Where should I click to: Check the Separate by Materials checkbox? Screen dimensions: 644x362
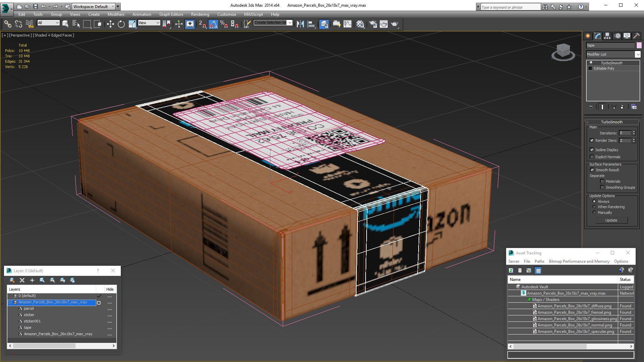[602, 181]
